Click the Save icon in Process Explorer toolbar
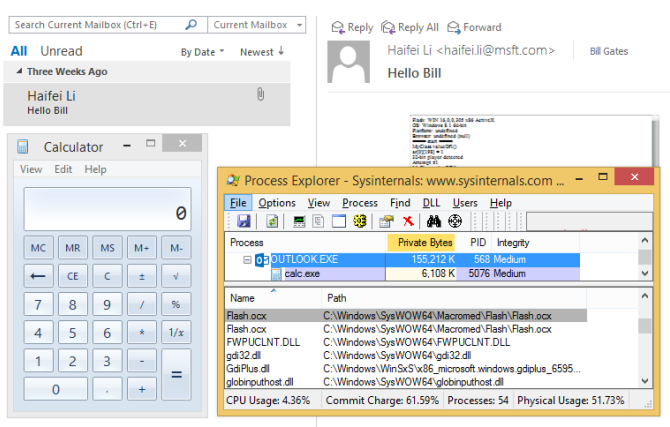This screenshot has width=670, height=427. [x=243, y=221]
